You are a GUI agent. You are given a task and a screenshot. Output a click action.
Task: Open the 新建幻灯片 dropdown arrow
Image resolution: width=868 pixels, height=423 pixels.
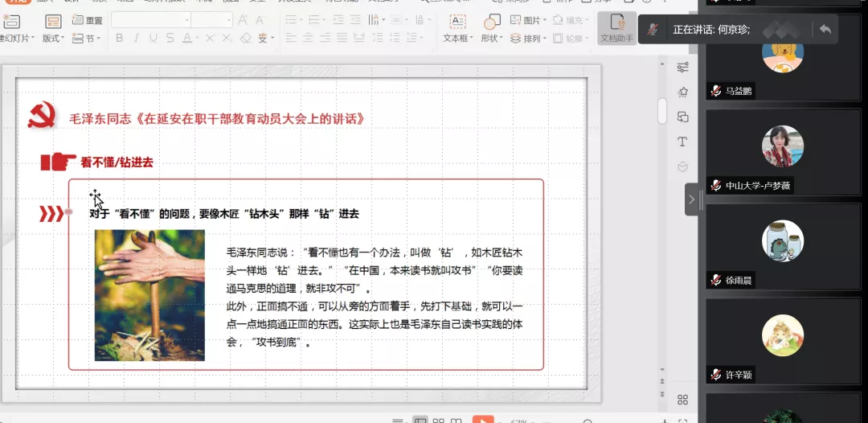click(x=32, y=39)
